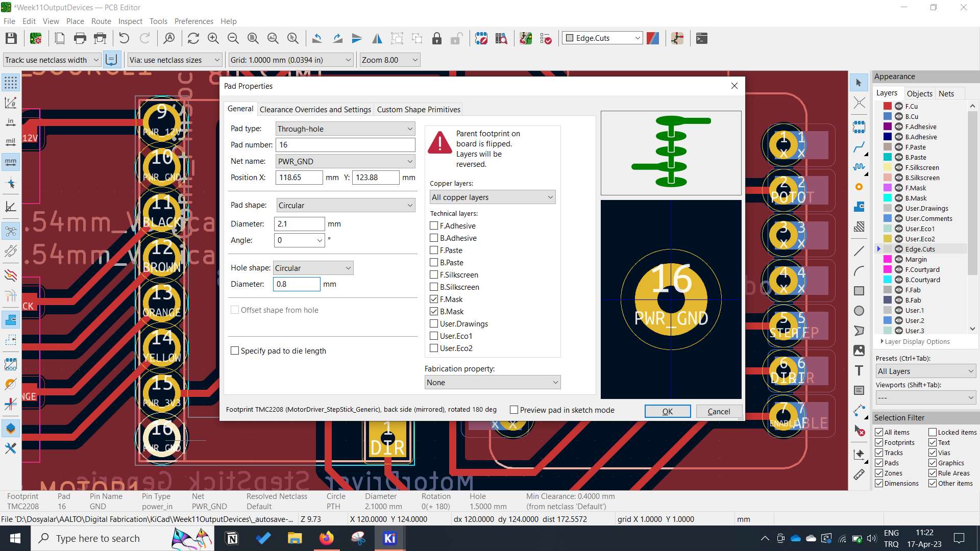Open the Objects tab in Appearance
The image size is (980, 551).
point(919,93)
